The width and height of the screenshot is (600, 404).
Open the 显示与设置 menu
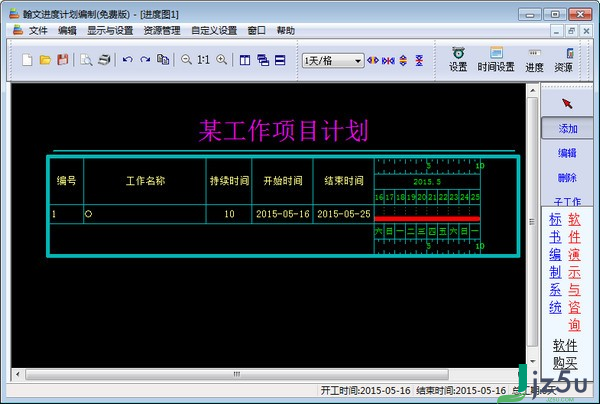pos(110,31)
